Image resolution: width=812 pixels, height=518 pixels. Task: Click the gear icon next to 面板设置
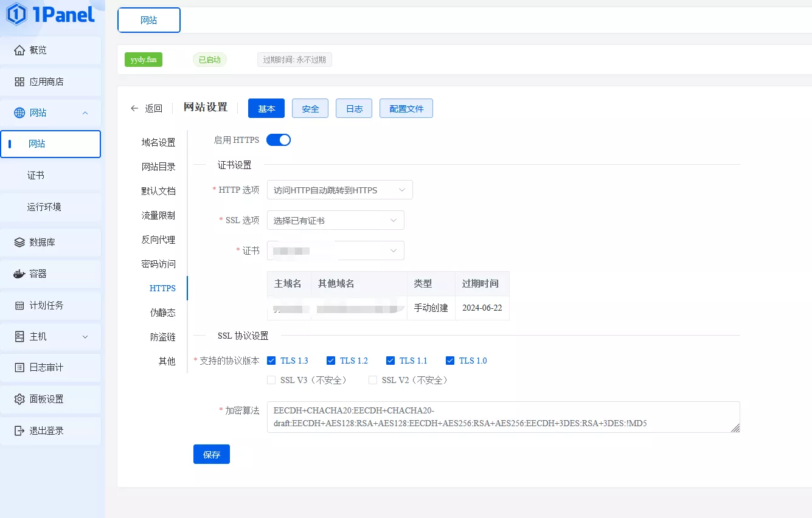19,399
